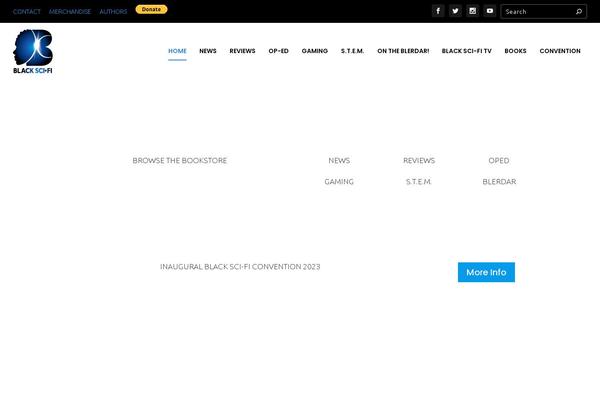Click the OPED tile in page body
The image size is (600, 400).
click(499, 160)
